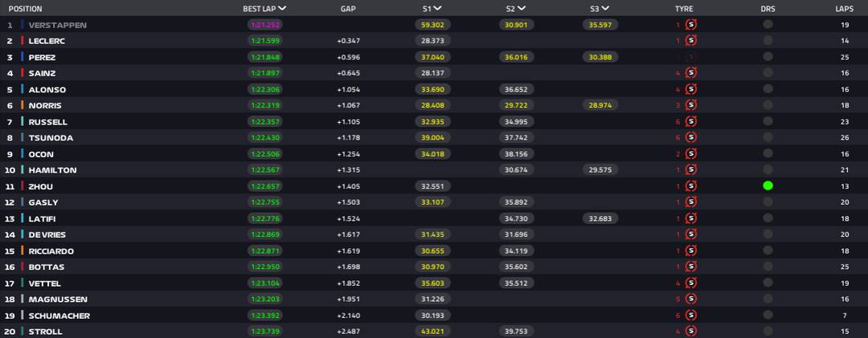Click Norris's DRS indicator dot
This screenshot has width=868, height=338.
tap(768, 105)
